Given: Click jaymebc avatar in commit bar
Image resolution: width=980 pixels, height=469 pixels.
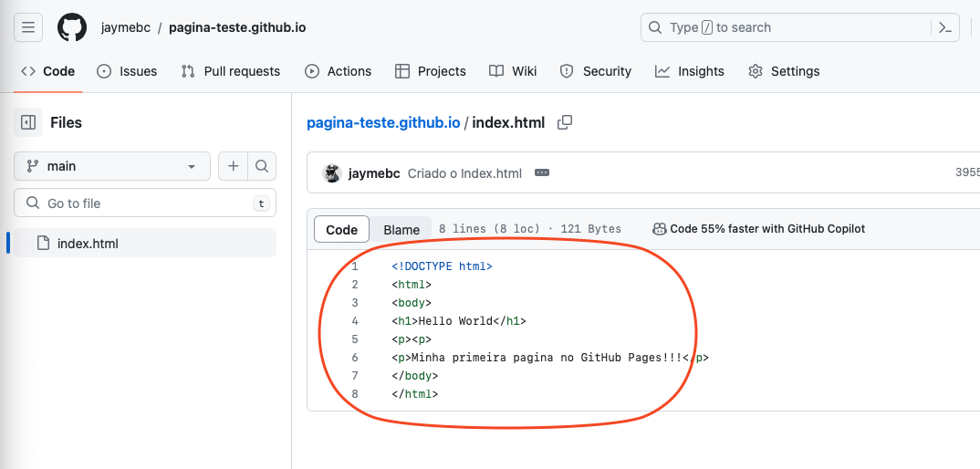Looking at the screenshot, I should [x=333, y=173].
